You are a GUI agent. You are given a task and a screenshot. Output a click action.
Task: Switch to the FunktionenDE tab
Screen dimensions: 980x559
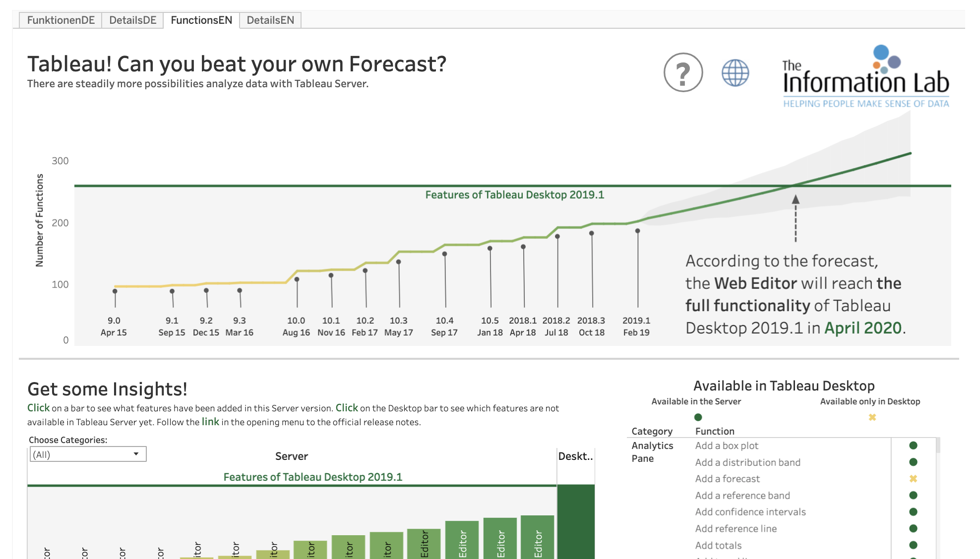pos(61,20)
